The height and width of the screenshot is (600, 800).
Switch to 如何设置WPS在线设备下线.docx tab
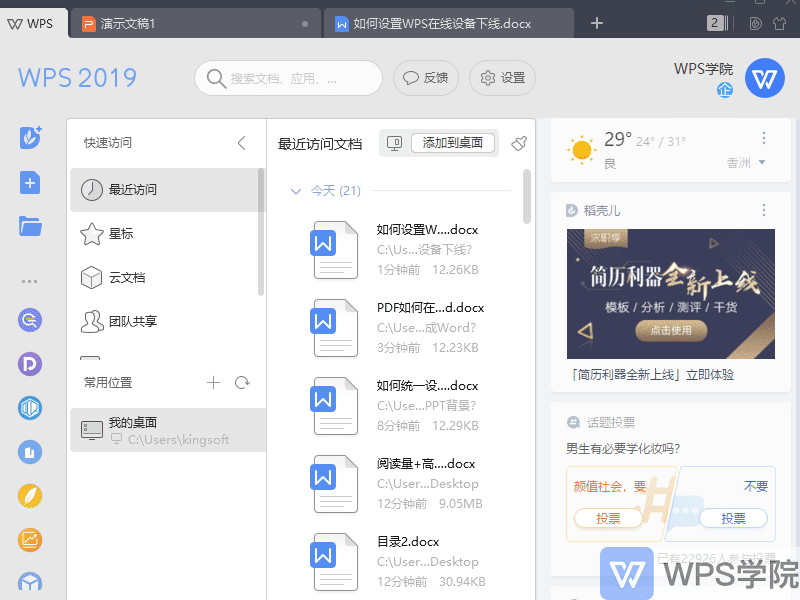448,23
